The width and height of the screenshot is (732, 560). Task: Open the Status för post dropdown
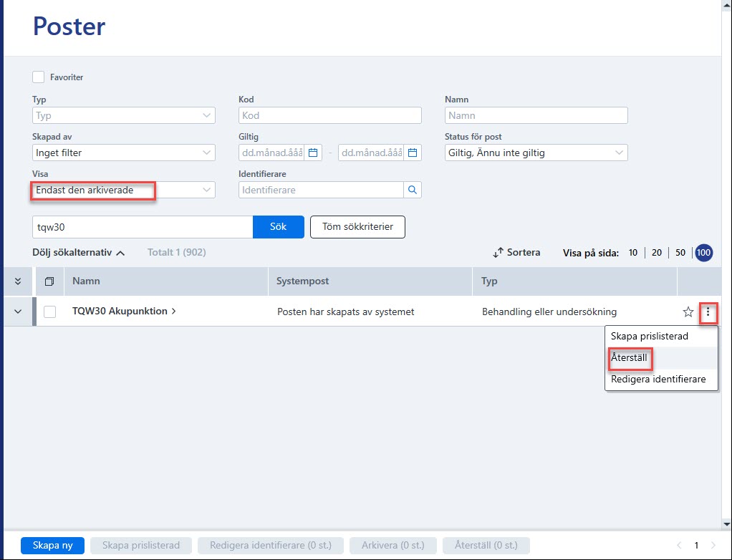click(x=536, y=153)
